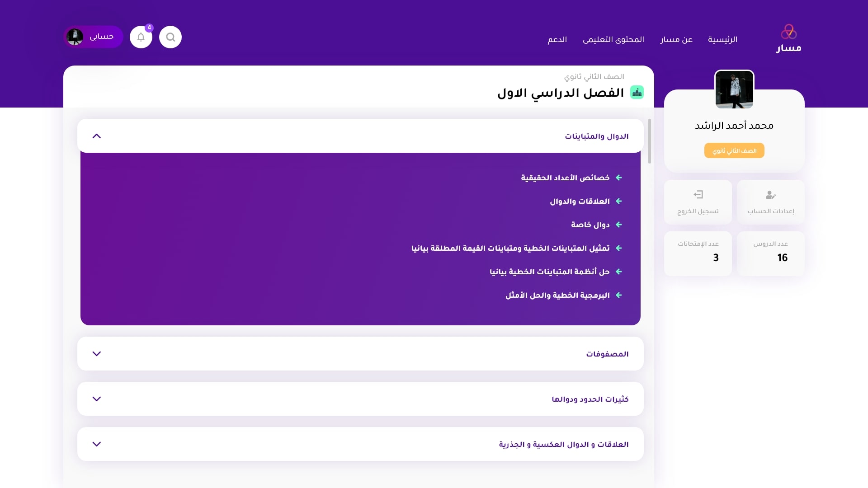Click the account settings person icon
The height and width of the screenshot is (488, 868).
click(770, 195)
